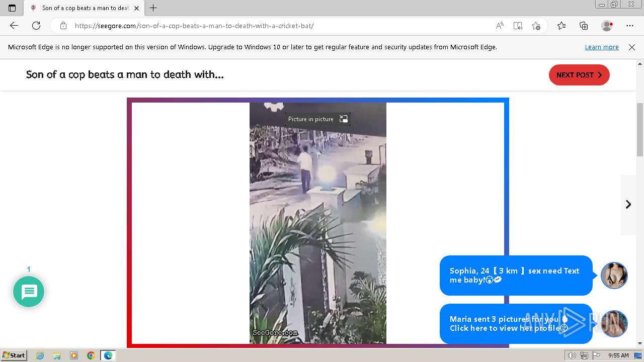644x362 pixels.
Task: Add page to favorites star icon
Action: 536,26
